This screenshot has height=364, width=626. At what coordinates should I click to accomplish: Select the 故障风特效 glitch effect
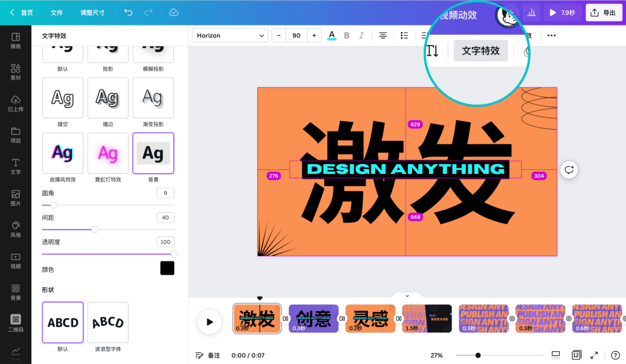[63, 153]
